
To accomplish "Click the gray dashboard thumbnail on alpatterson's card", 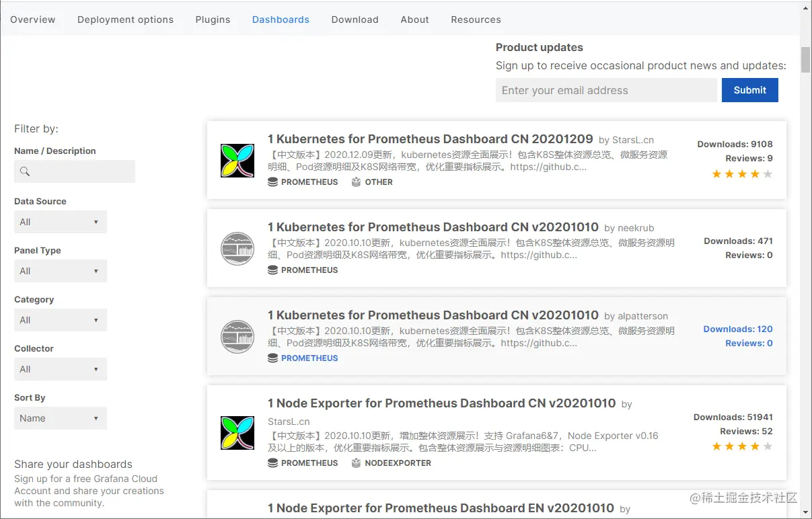I will click(237, 336).
